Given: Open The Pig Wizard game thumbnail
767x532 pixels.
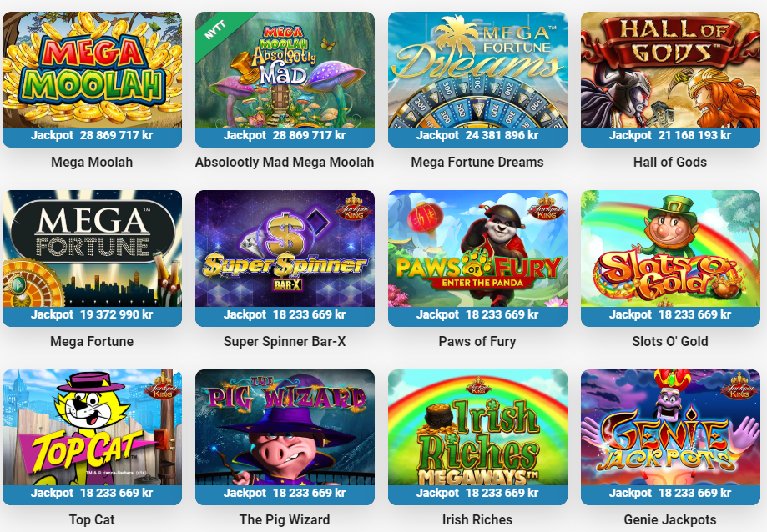Looking at the screenshot, I should 285,427.
